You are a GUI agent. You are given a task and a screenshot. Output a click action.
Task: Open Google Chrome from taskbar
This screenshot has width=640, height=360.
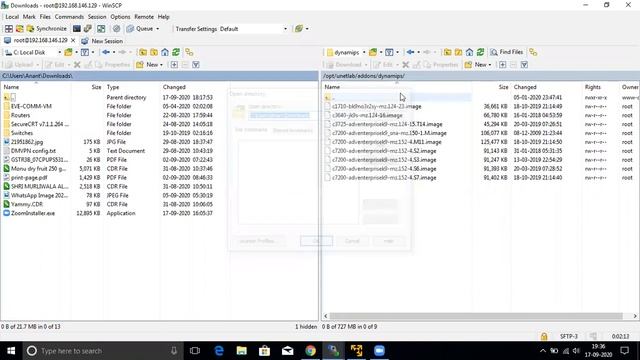[311, 351]
